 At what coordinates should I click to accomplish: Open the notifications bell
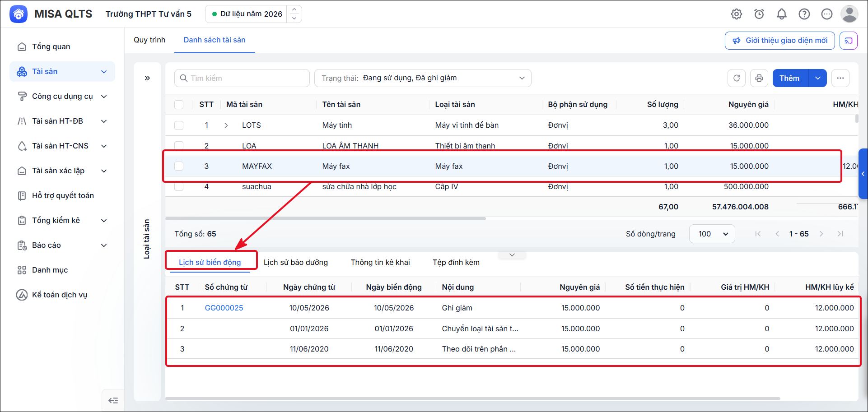782,14
